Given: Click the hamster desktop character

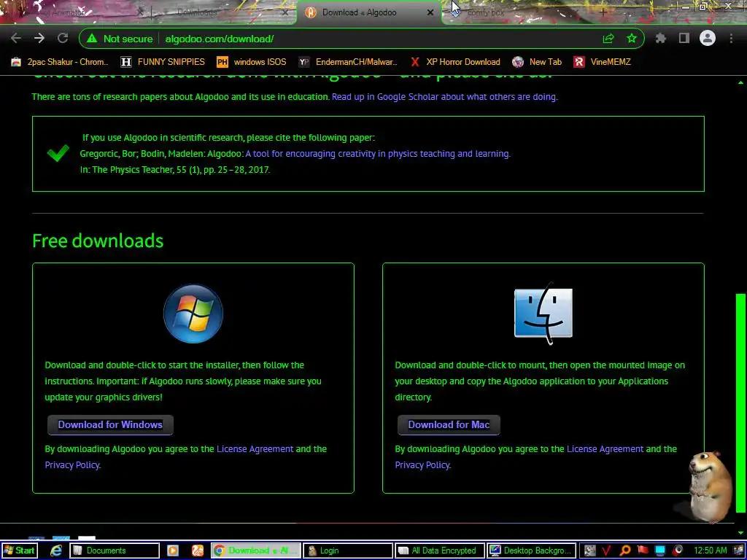Looking at the screenshot, I should click(709, 486).
